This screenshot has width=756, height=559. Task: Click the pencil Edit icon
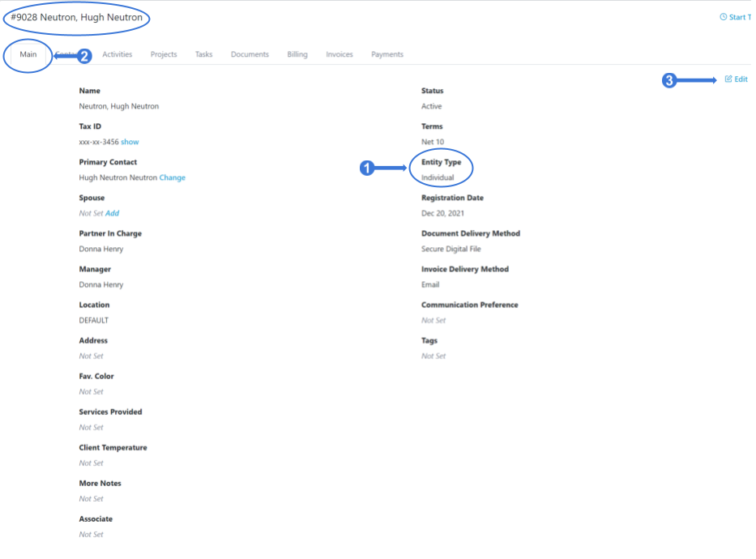pos(728,79)
